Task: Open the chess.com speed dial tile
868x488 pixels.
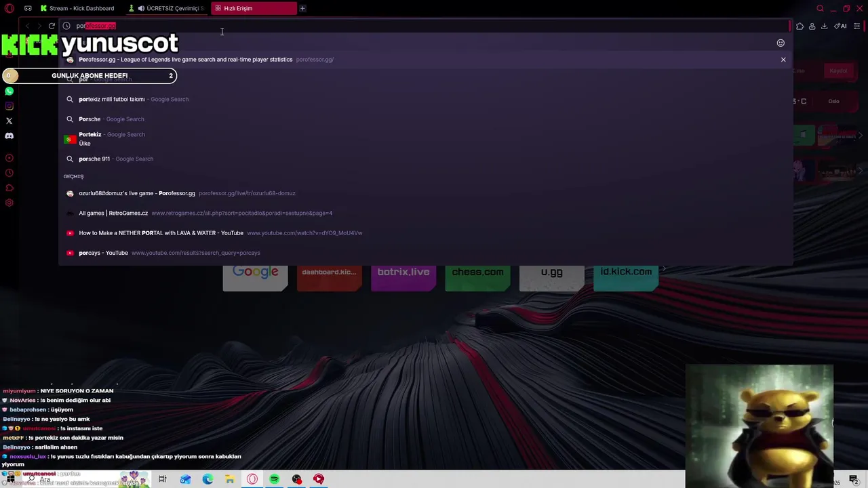Action: 477,278
